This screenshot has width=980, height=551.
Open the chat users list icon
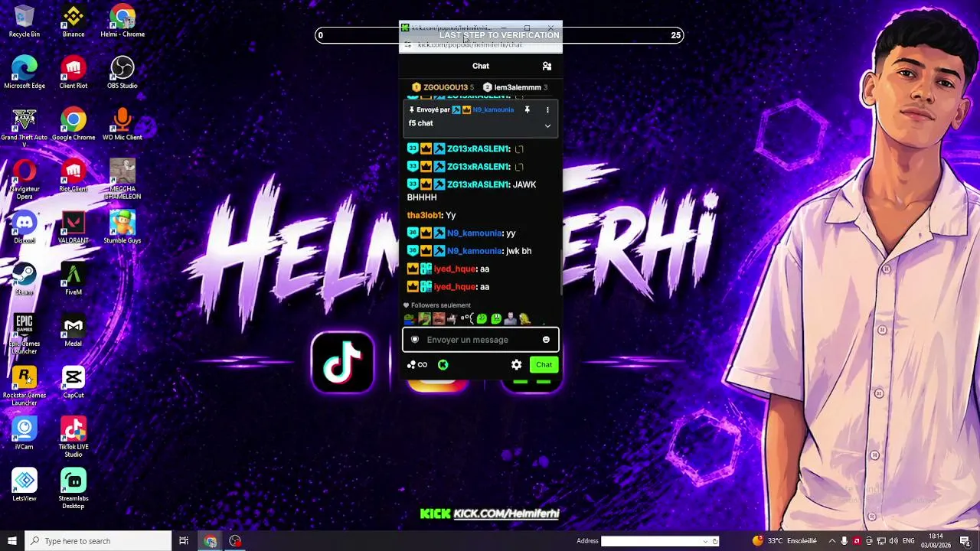(x=547, y=67)
